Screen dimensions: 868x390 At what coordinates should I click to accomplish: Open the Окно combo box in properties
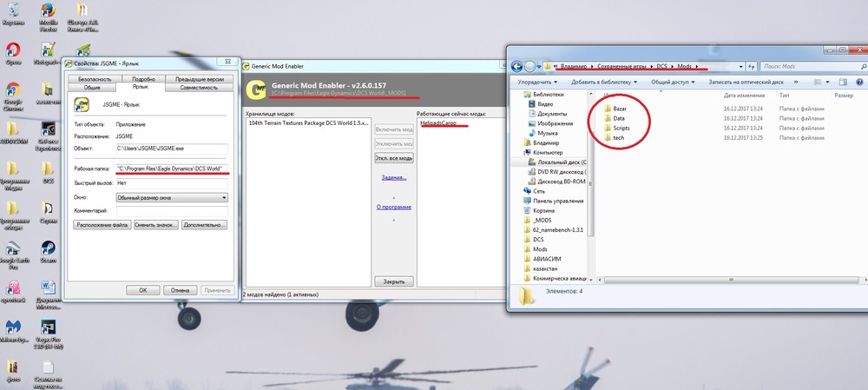(x=172, y=197)
